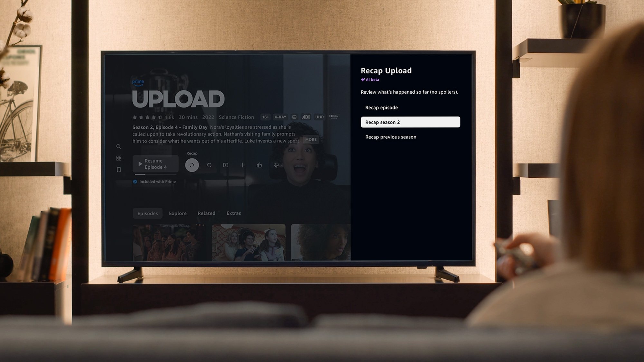Switch to the Episodes tab
644x362 pixels.
click(x=147, y=213)
